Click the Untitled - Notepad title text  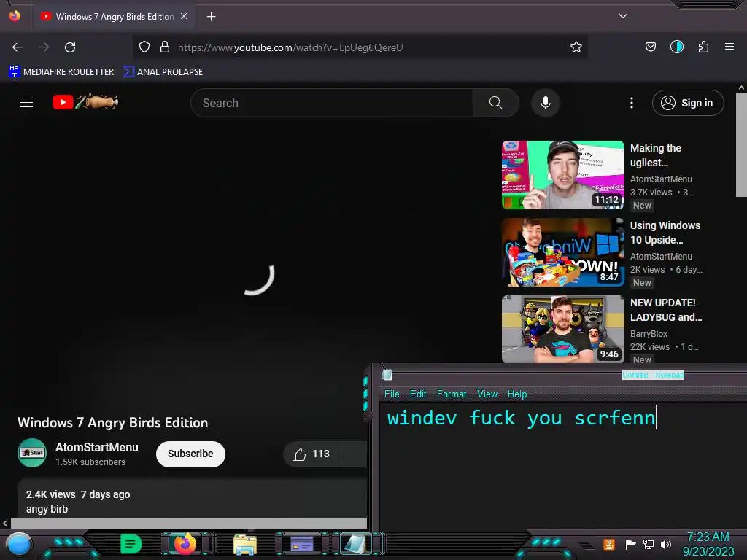click(653, 375)
